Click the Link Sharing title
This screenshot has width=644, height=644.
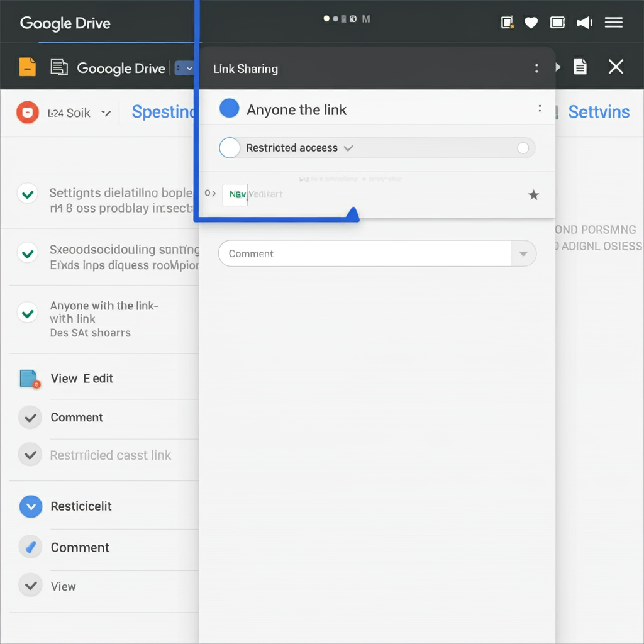pos(245,69)
